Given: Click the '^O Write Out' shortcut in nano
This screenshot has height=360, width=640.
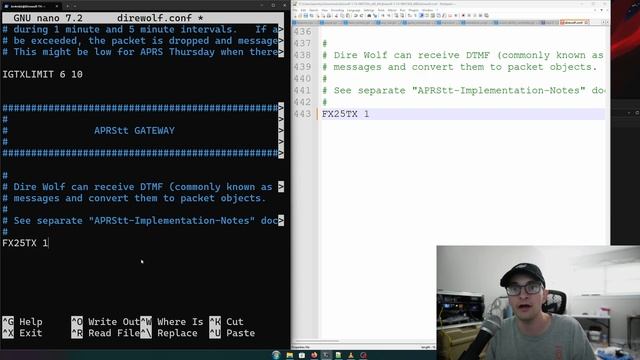Looking at the screenshot, I should click(x=105, y=322).
